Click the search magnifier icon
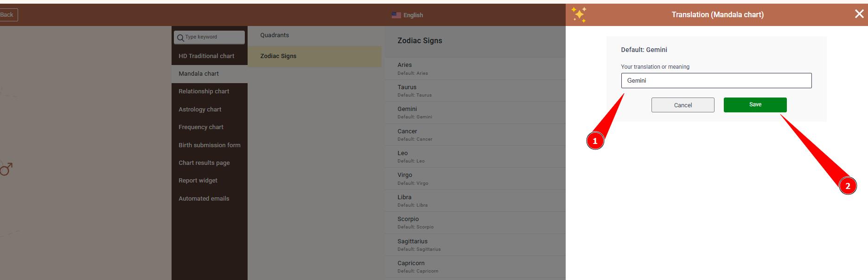Viewport: 868px width, 280px height. (180, 38)
